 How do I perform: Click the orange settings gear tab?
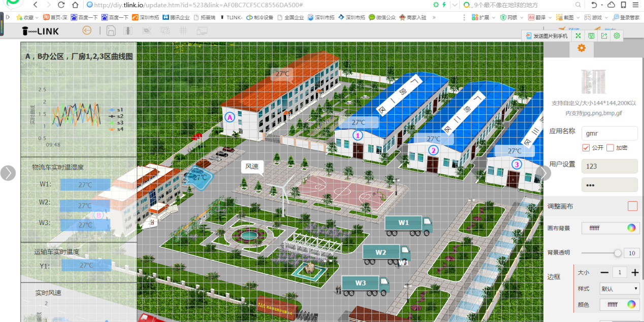[582, 48]
